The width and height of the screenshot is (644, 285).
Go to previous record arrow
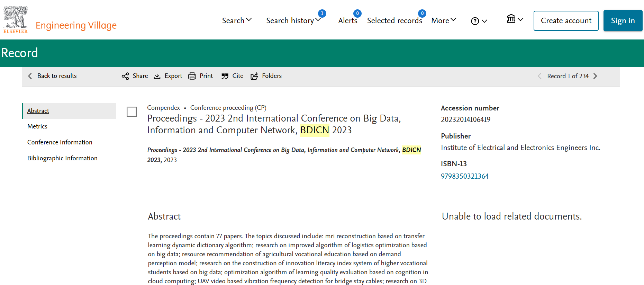click(539, 76)
